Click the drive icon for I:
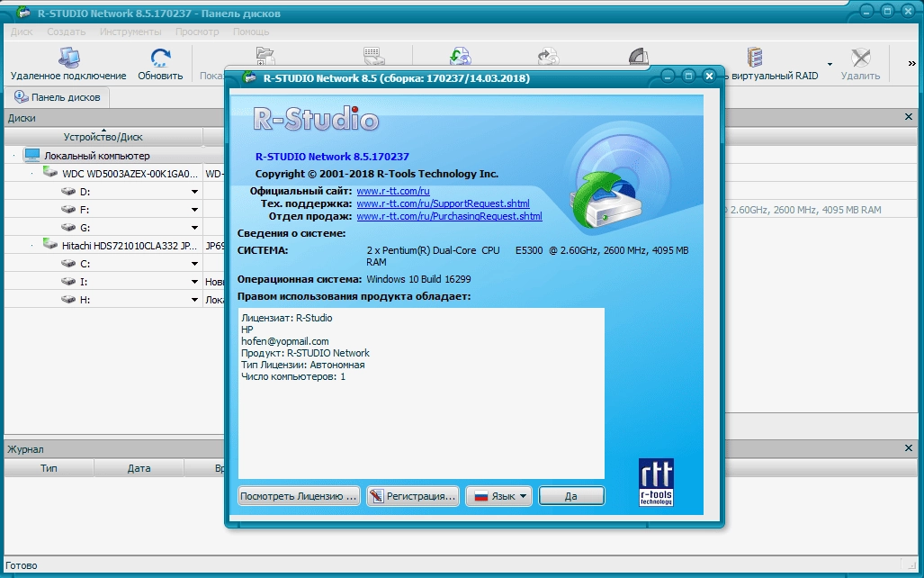 [68, 281]
